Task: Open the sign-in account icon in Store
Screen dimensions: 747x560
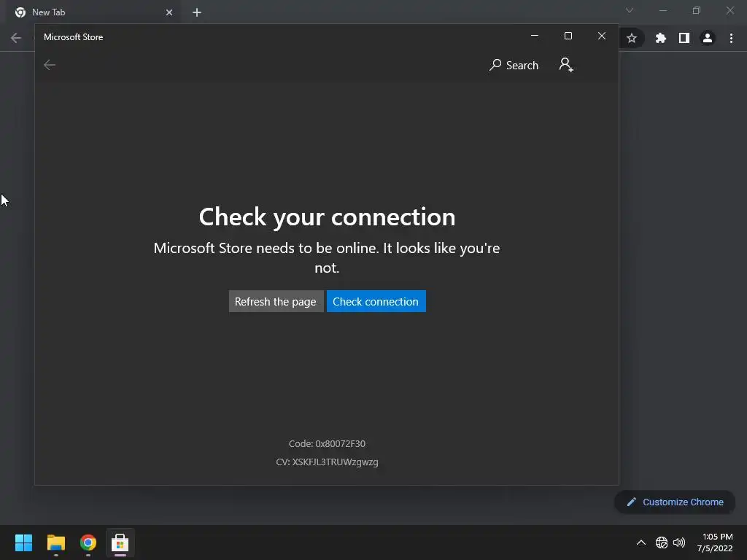Action: (x=566, y=65)
